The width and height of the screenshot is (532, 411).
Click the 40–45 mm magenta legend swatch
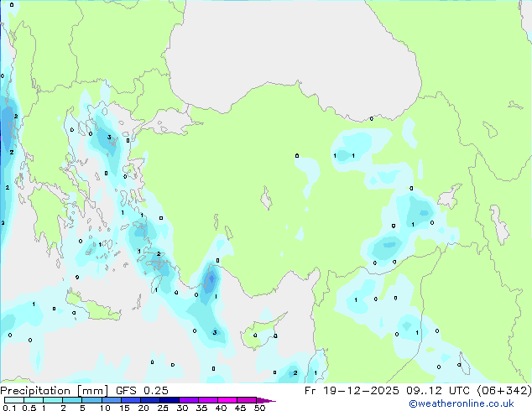[x=227, y=400]
